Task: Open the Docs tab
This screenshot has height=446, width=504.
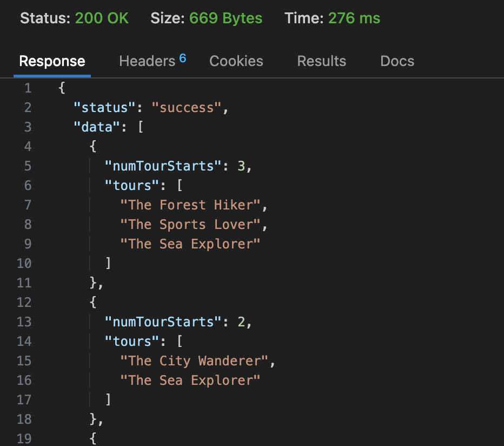Action: 397,62
